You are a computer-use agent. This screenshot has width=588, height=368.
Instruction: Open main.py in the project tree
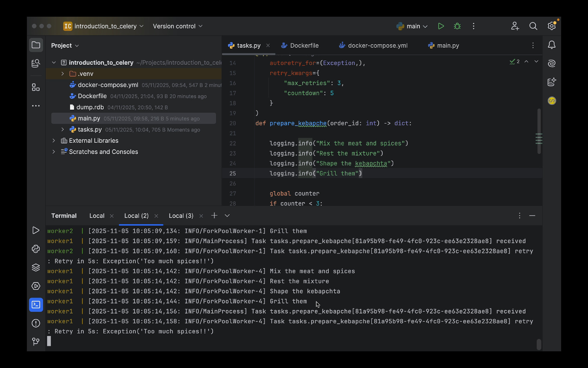click(x=89, y=119)
